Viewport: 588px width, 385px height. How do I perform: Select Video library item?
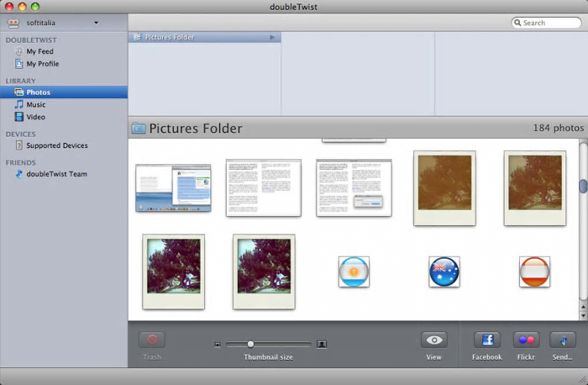[x=36, y=117]
